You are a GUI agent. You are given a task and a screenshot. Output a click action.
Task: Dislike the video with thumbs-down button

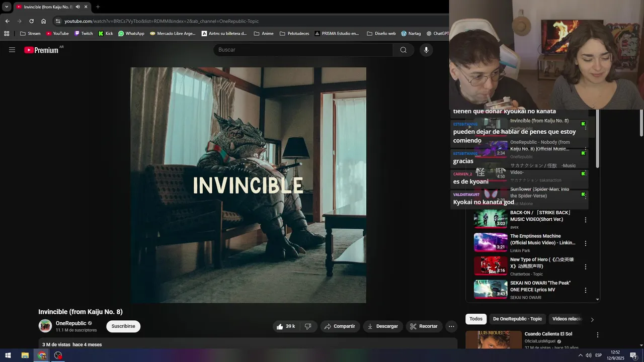308,326
